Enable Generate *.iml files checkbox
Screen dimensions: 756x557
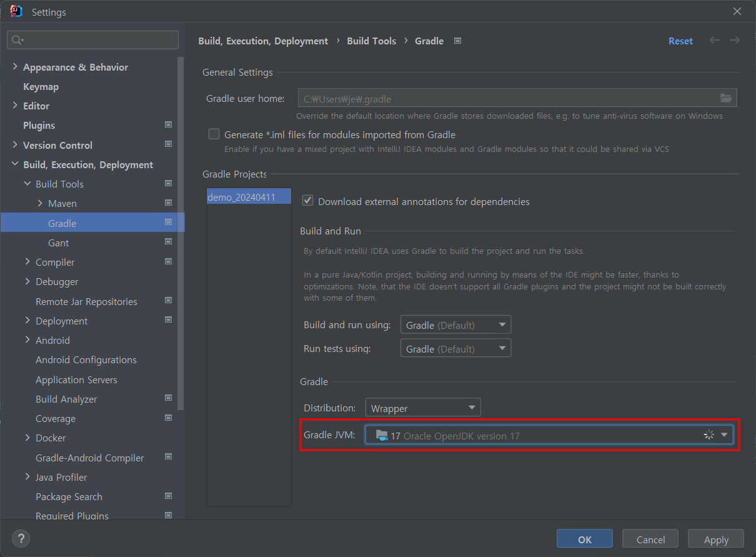click(x=214, y=134)
